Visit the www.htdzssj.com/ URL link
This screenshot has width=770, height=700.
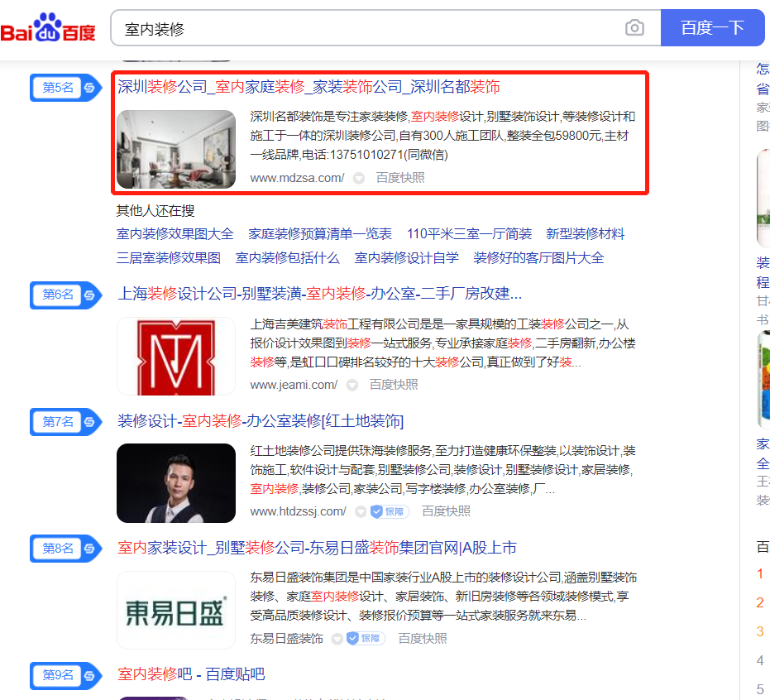(298, 511)
